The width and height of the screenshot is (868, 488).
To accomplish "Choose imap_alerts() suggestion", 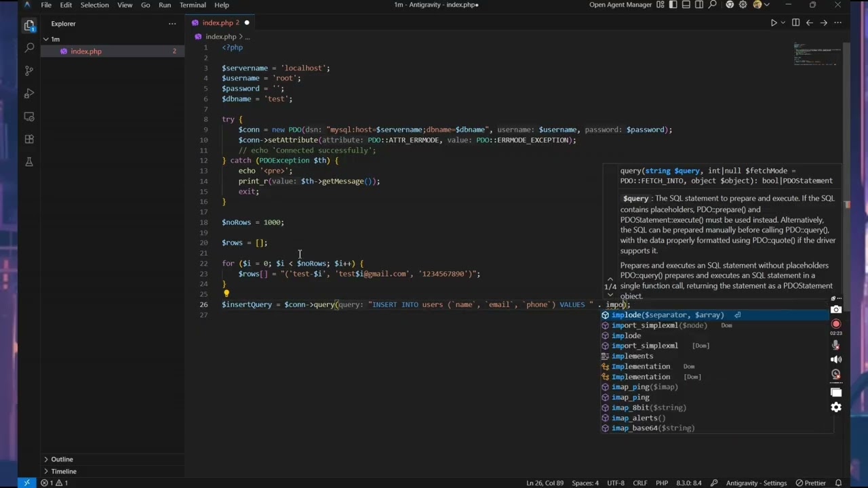I will (x=715, y=418).
